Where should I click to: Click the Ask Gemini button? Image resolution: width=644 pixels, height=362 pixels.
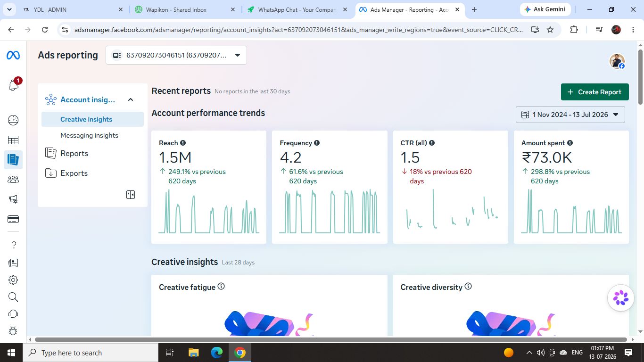(545, 9)
